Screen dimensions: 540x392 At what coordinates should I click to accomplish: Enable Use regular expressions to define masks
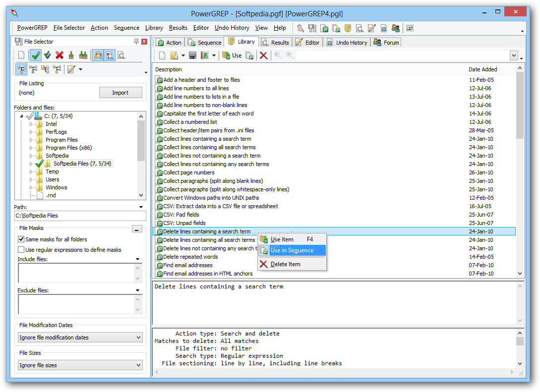[21, 249]
